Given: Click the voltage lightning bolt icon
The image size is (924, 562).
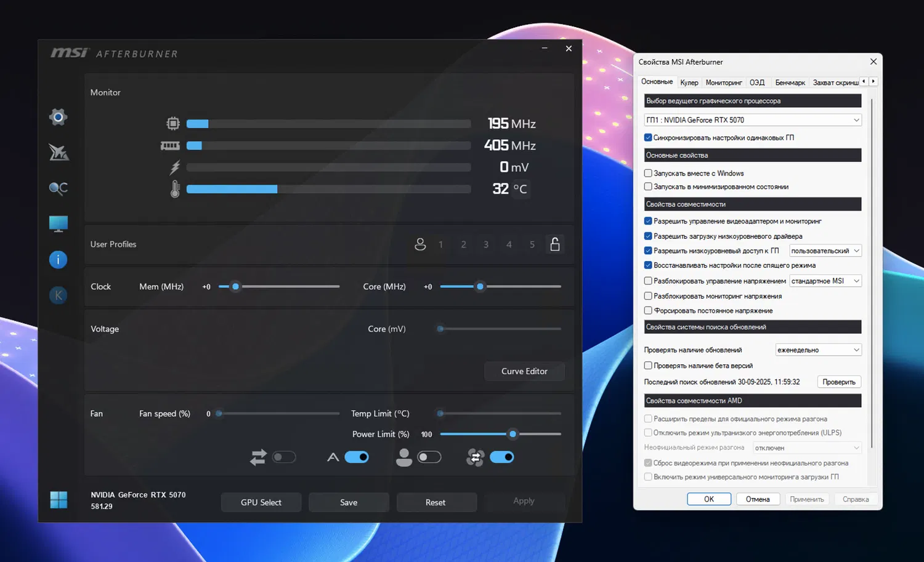Looking at the screenshot, I should (175, 167).
